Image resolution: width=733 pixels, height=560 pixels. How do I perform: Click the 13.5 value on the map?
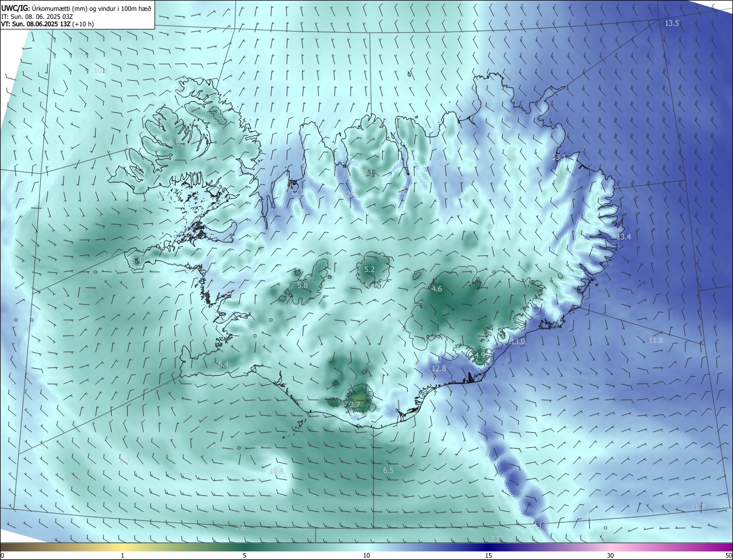point(672,23)
